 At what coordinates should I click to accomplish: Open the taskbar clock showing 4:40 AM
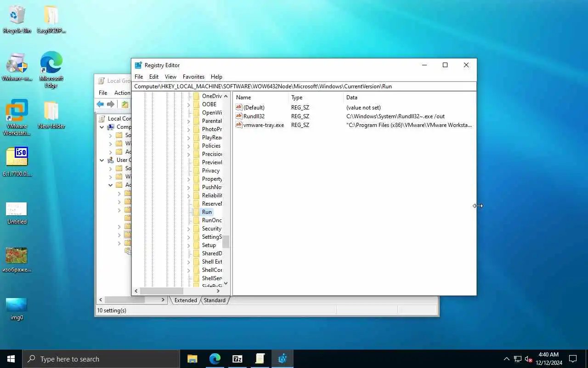548,359
